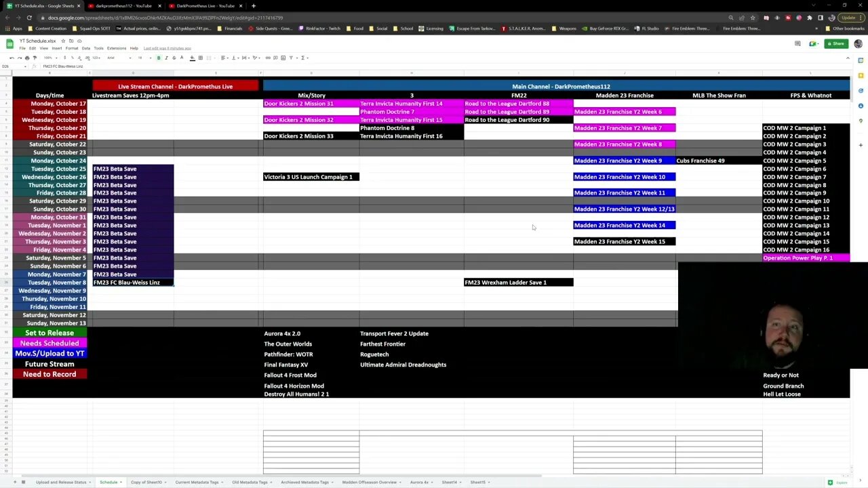Switch to Current Metadata Tags sheet
The image size is (868, 488).
coord(199,482)
